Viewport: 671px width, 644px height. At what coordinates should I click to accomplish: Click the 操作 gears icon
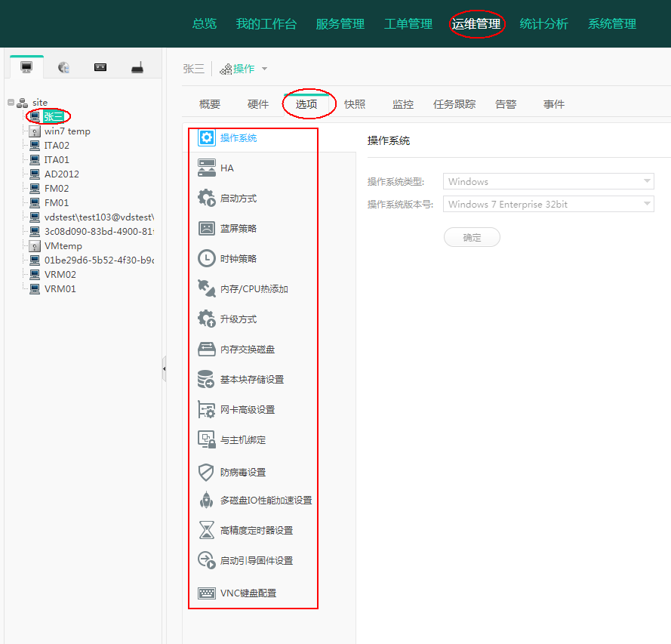coord(226,69)
